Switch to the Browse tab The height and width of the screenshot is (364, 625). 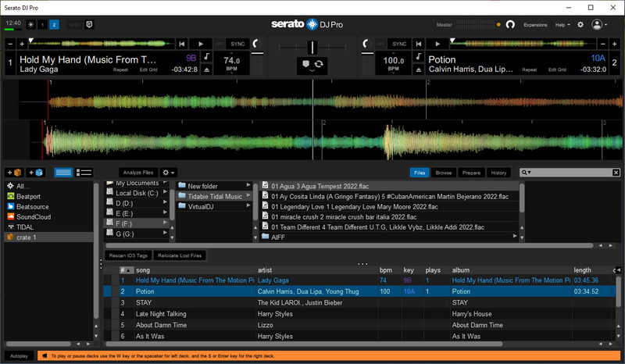(x=444, y=173)
